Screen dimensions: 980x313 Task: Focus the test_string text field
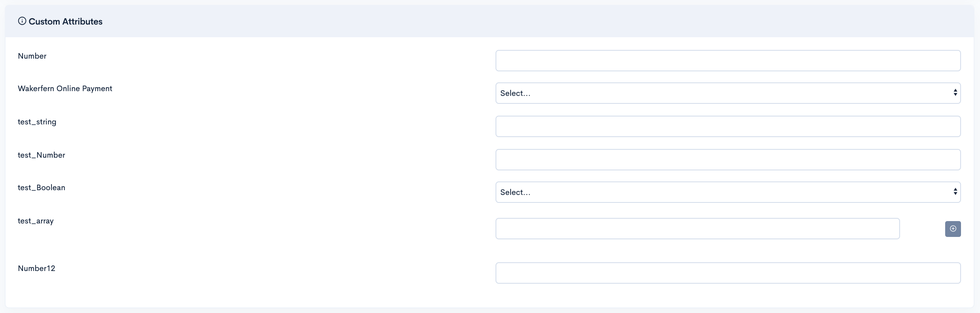pos(728,126)
